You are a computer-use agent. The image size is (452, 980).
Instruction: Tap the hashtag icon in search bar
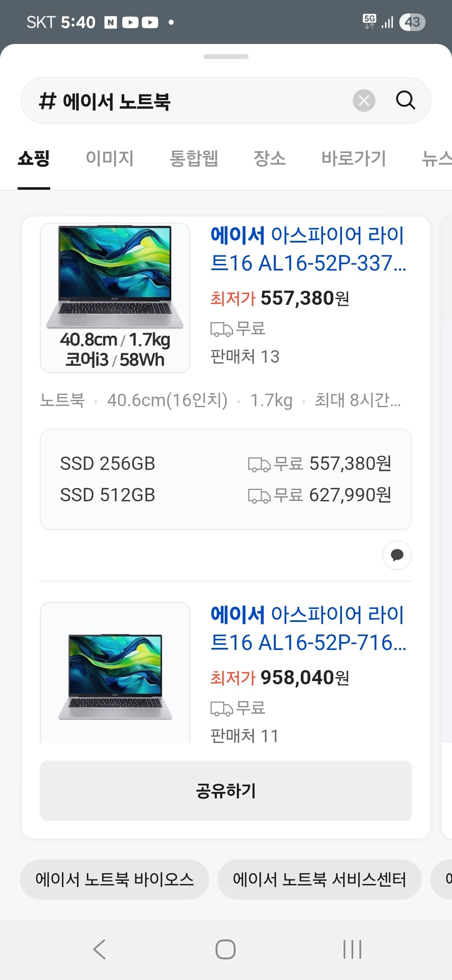coord(47,101)
